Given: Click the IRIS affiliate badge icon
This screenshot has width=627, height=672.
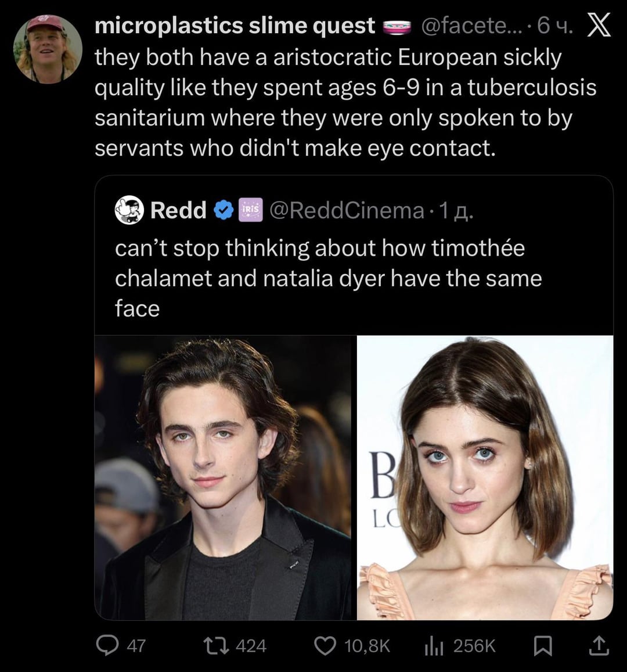Looking at the screenshot, I should (251, 210).
